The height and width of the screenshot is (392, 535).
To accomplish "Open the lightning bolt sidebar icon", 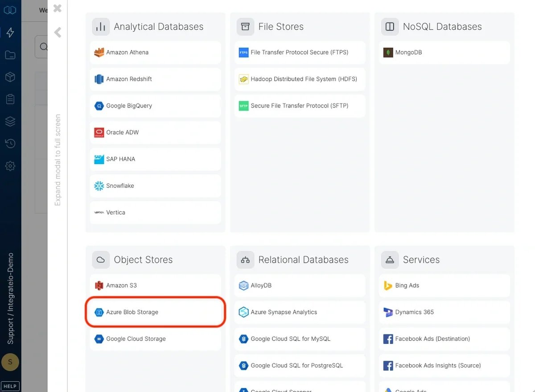I will (x=10, y=33).
